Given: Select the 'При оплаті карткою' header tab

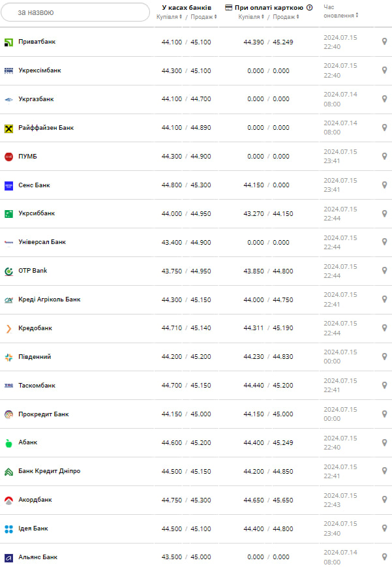Looking at the screenshot, I should [269, 8].
